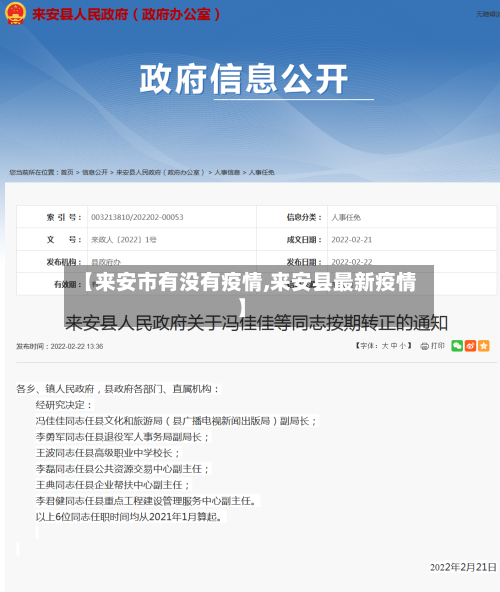
Task: Share article via green WeChat icon
Action: (x=457, y=345)
